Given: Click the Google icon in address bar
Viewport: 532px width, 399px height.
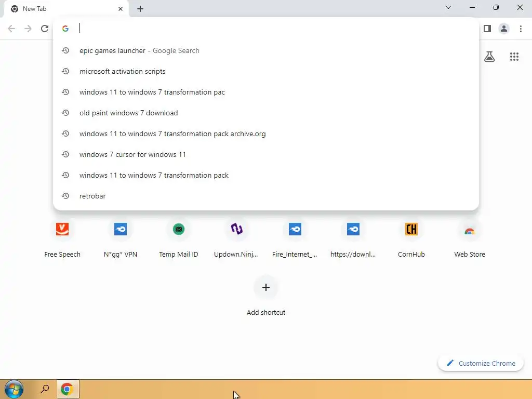Looking at the screenshot, I should (65, 29).
